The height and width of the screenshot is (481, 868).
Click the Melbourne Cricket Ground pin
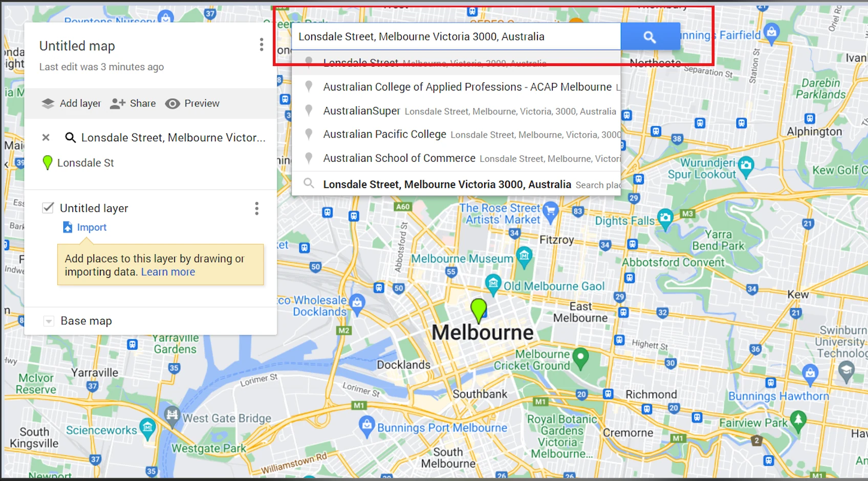580,358
